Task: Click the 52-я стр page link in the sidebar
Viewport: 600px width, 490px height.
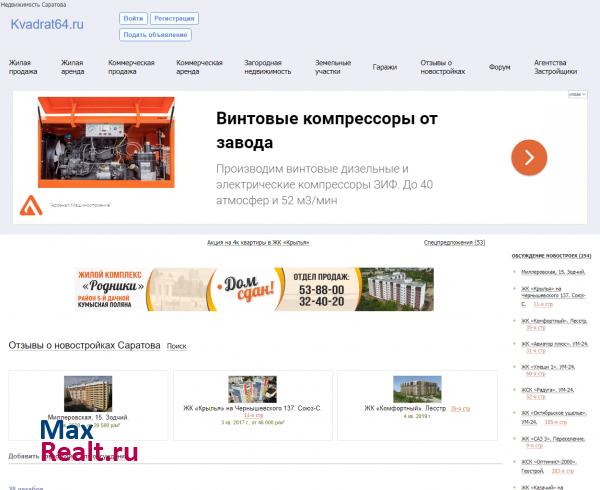Action: pyautogui.click(x=536, y=397)
